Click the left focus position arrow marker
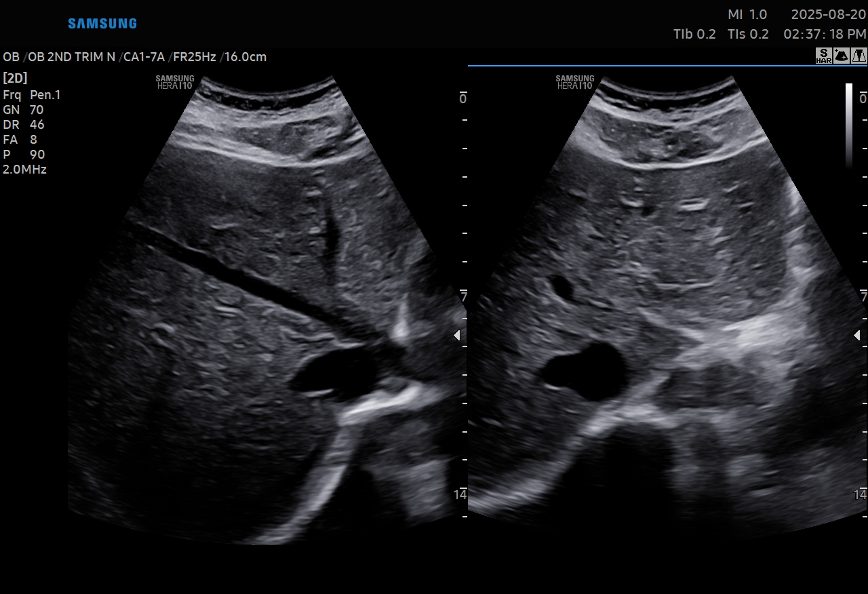This screenshot has width=868, height=594. (457, 335)
